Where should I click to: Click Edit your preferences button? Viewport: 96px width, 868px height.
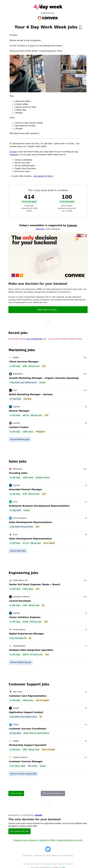pyautogui.click(x=53, y=793)
